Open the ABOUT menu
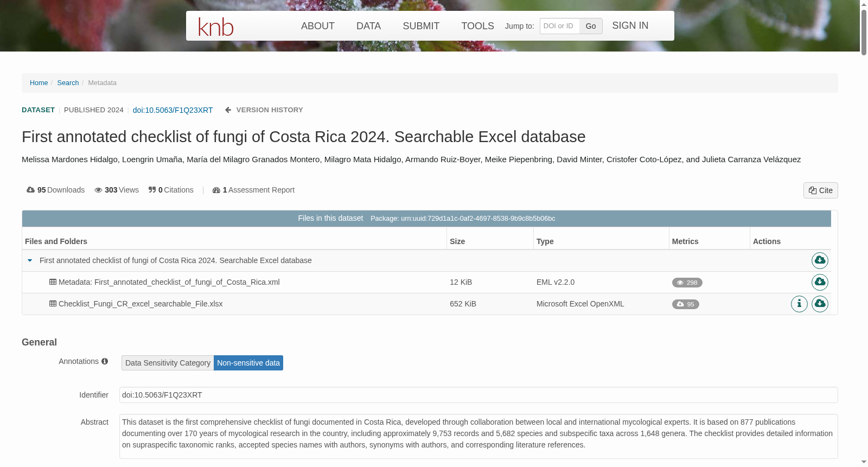Image resolution: width=868 pixels, height=467 pixels. click(x=318, y=26)
